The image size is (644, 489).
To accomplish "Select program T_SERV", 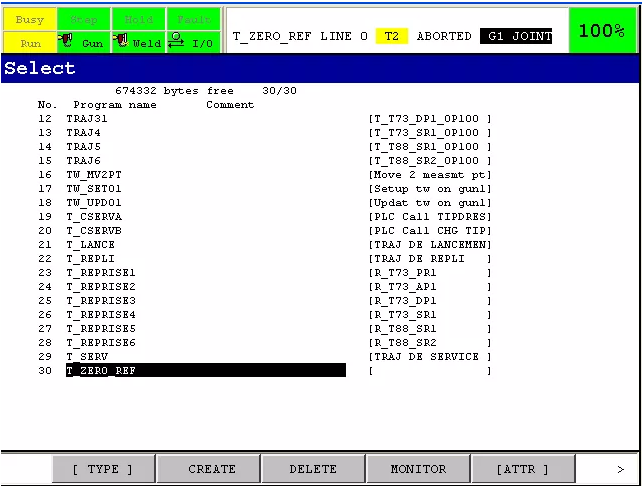I will [87, 356].
